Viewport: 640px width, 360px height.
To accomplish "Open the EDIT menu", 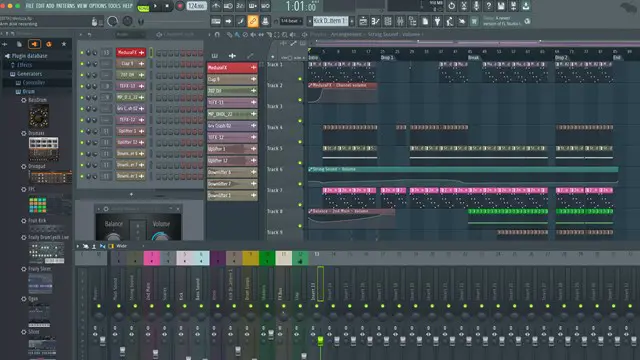I will point(40,6).
